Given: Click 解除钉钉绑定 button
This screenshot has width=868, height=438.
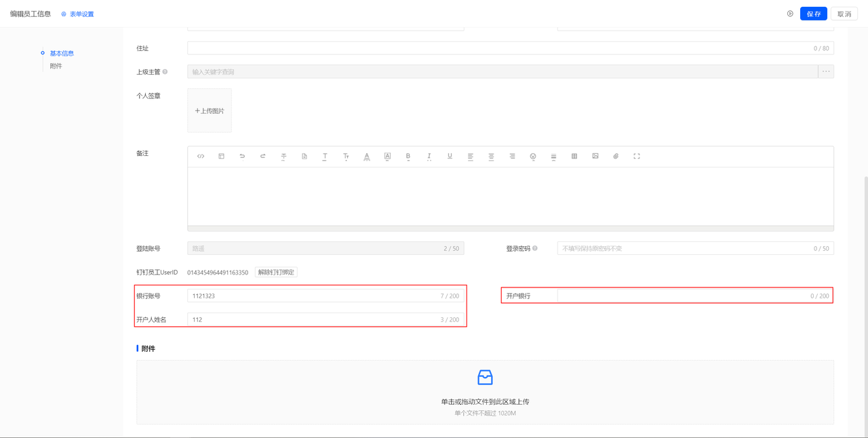Looking at the screenshot, I should click(x=276, y=273).
